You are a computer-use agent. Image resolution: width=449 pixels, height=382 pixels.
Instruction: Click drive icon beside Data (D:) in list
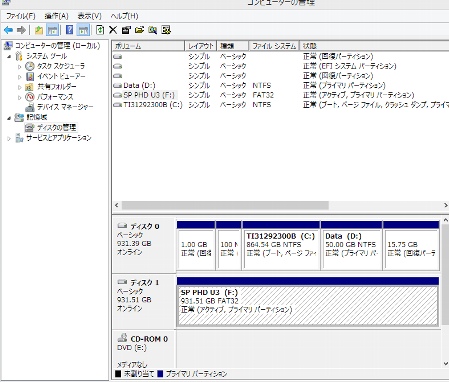click(117, 86)
